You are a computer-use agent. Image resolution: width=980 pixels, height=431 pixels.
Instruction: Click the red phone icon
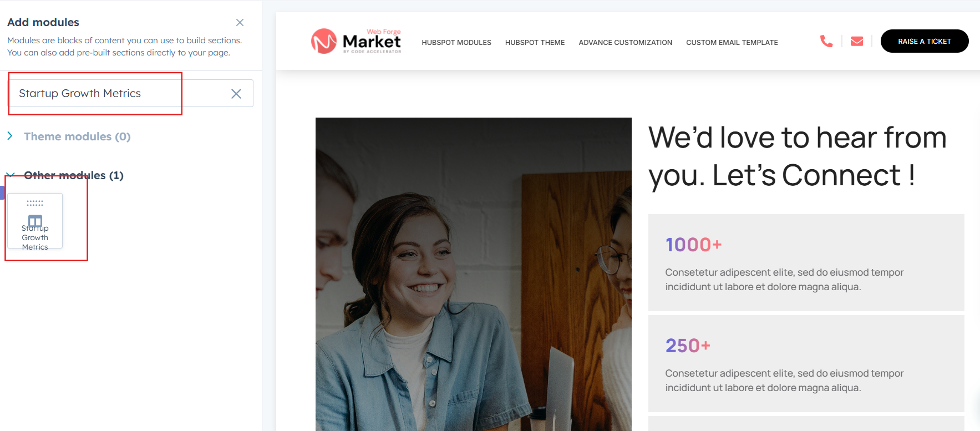click(826, 41)
